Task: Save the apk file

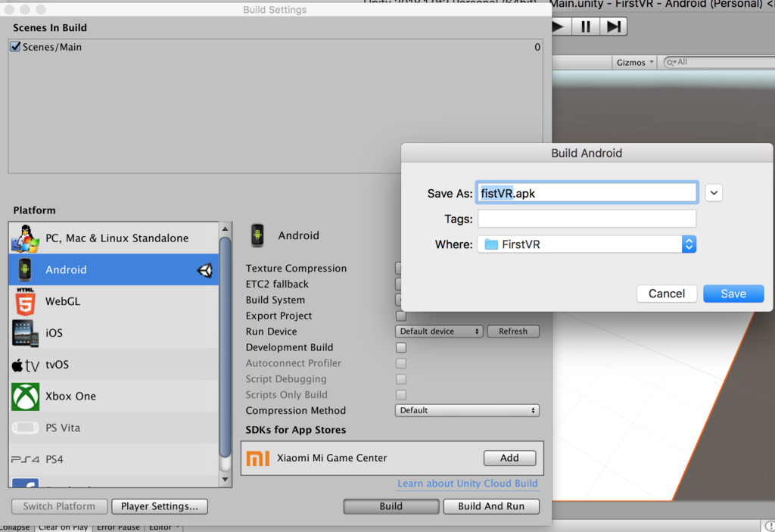Action: [x=733, y=294]
